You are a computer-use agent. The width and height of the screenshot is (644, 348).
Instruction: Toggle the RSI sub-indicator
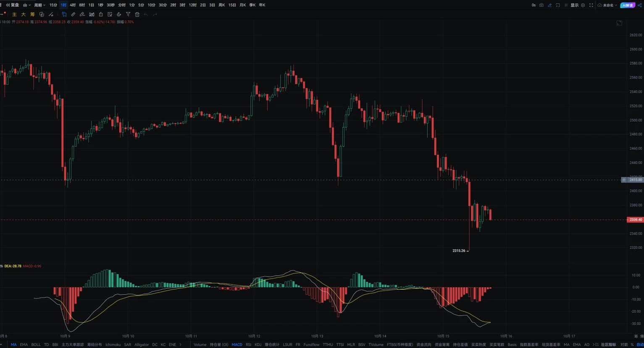coord(248,345)
